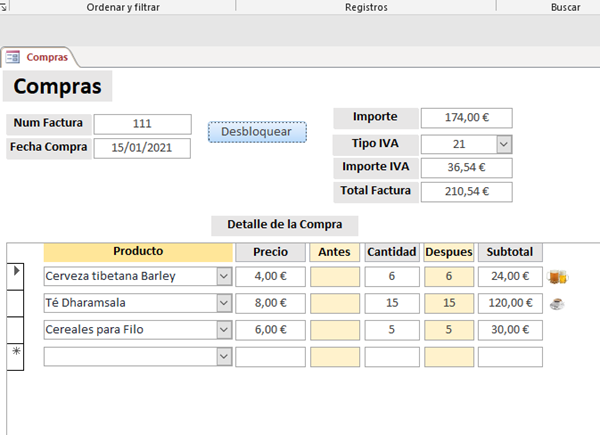600x435 pixels.
Task: Click the form icon on the Compras tab
Action: point(14,58)
